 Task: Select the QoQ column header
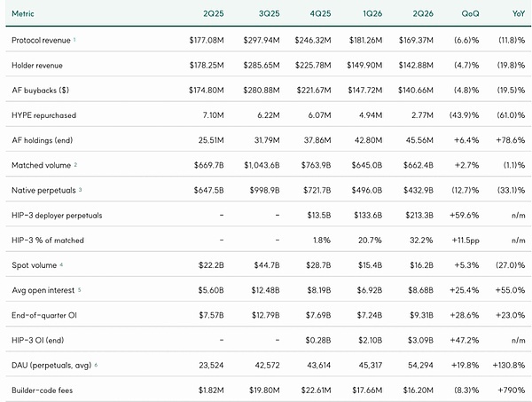point(470,13)
